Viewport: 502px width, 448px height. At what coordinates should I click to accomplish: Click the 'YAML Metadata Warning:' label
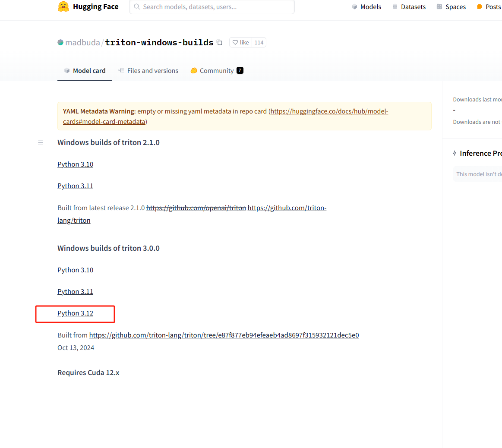(99, 111)
